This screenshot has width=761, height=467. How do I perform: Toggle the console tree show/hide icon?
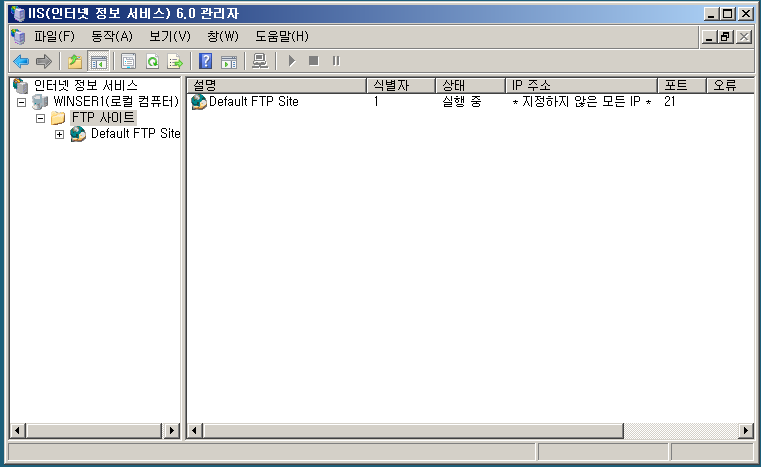99,62
